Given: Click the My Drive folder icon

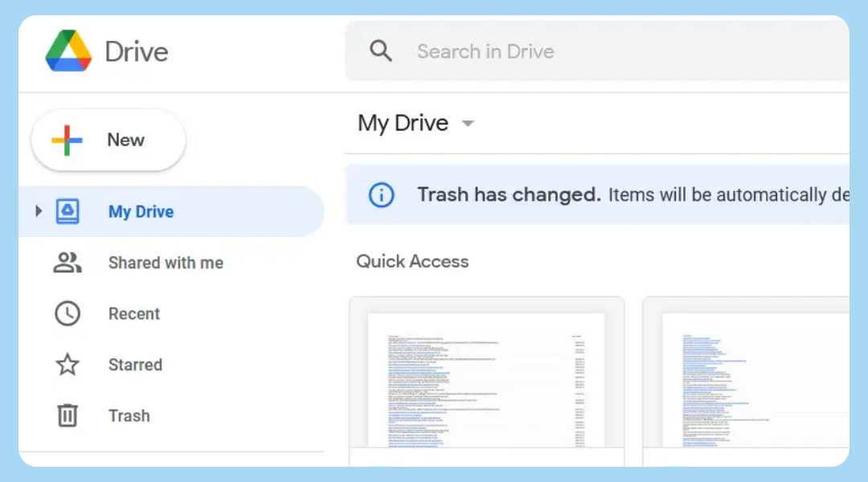Looking at the screenshot, I should [68, 210].
